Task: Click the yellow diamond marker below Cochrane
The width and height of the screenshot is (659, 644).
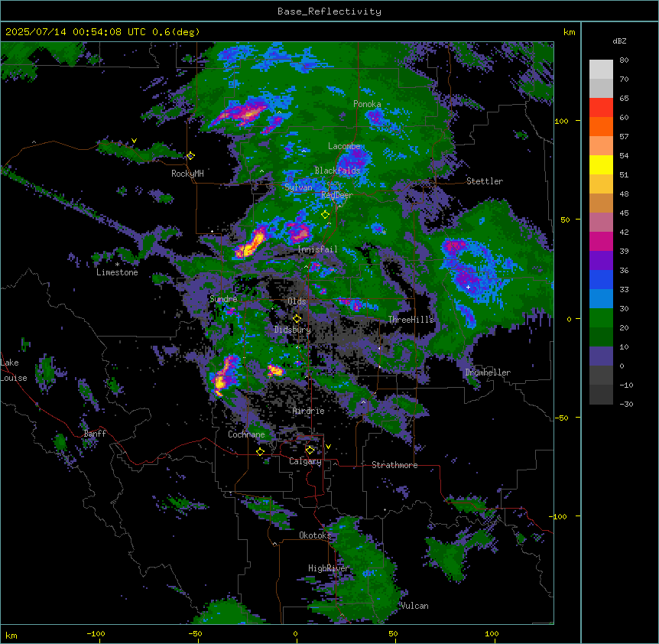Action: (260, 452)
